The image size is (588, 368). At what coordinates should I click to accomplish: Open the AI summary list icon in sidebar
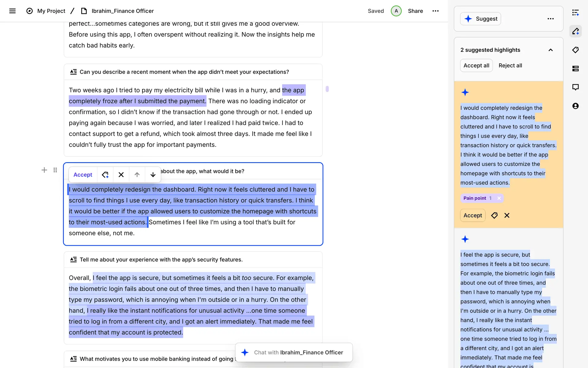click(x=575, y=13)
